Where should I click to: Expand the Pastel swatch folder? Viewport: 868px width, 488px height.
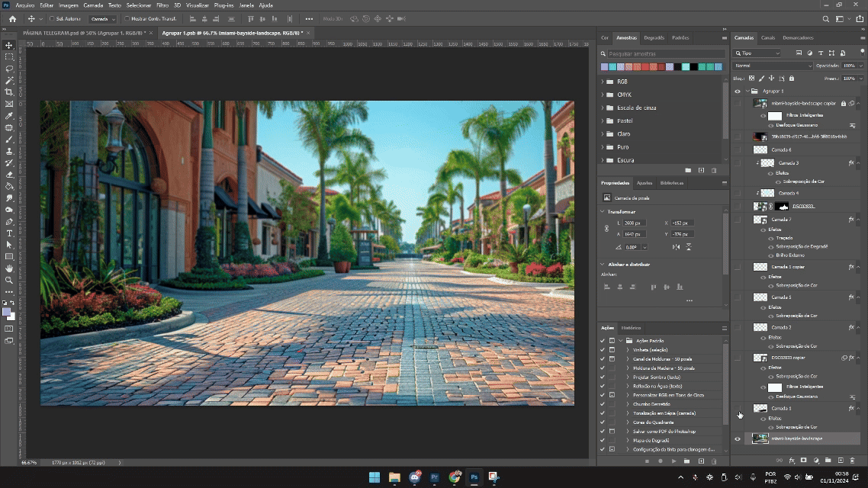tap(603, 120)
